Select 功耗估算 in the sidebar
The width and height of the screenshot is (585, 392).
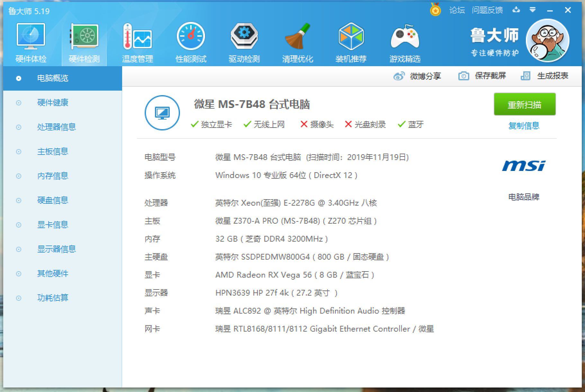coord(63,298)
